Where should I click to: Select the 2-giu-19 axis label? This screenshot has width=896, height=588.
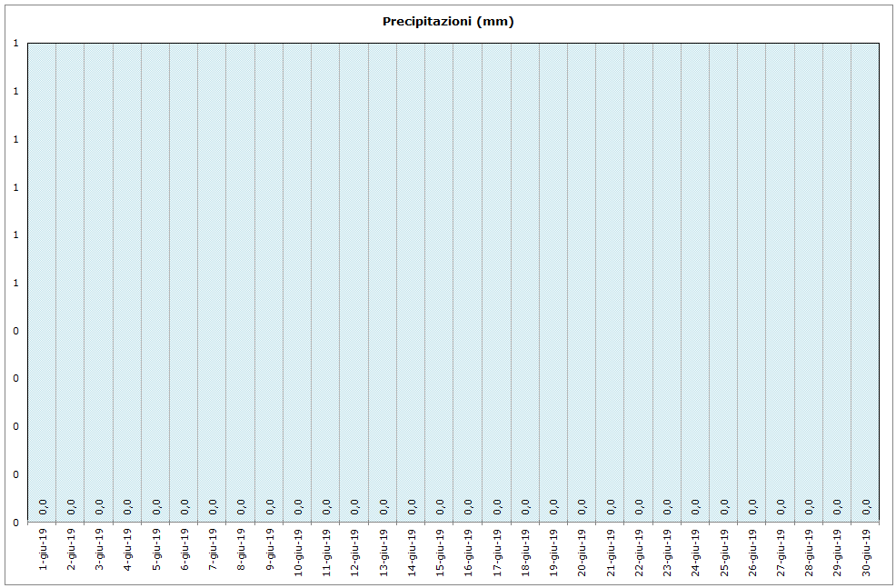click(x=71, y=549)
